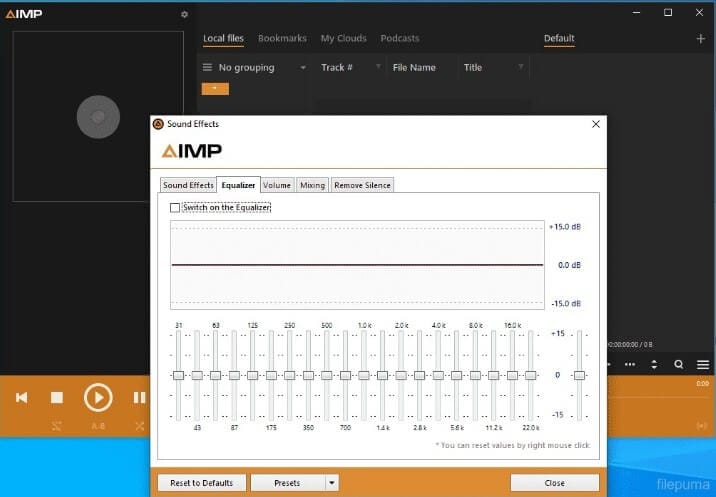Toggle A-B repeat section

[x=98, y=426]
